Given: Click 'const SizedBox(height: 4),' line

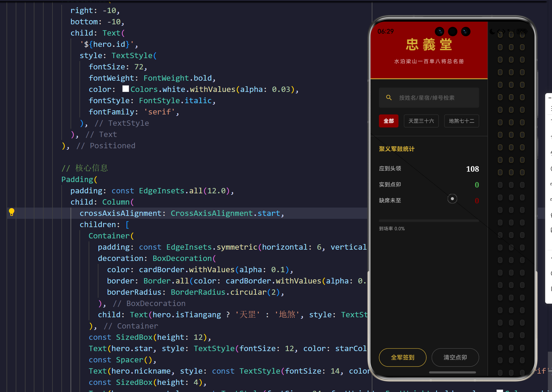Looking at the screenshot, I should (x=148, y=383).
